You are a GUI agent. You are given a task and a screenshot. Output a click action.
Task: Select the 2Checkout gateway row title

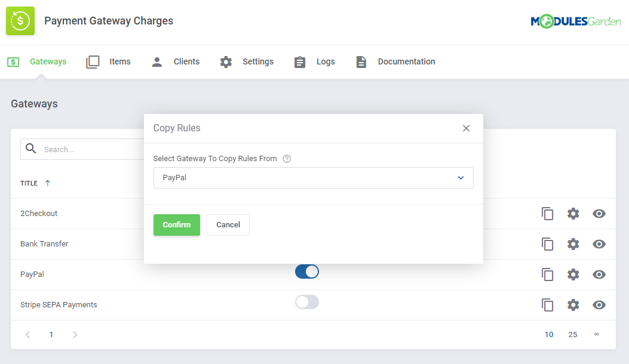tap(39, 214)
